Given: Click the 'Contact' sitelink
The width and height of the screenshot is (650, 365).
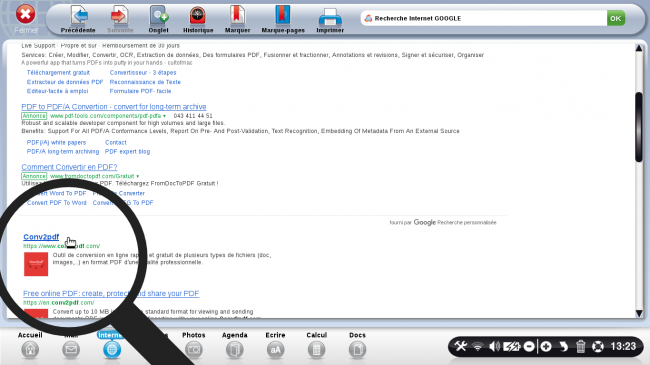Looking at the screenshot, I should click(x=116, y=142).
